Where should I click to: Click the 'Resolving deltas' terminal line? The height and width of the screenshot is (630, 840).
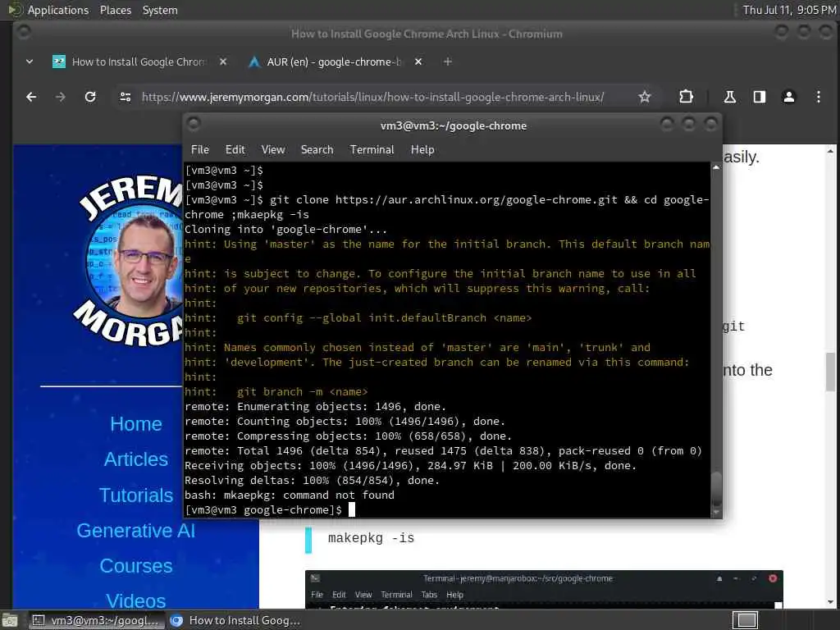click(312, 481)
